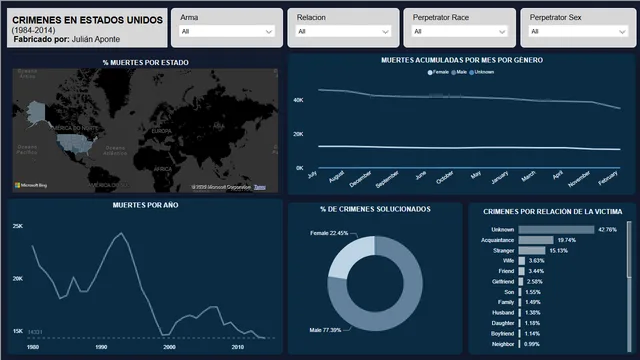Click 'CRIMENES POR RELACIÓN DE LA VICTIMA' title
Screen dimensions: 640x360
pos(553,212)
